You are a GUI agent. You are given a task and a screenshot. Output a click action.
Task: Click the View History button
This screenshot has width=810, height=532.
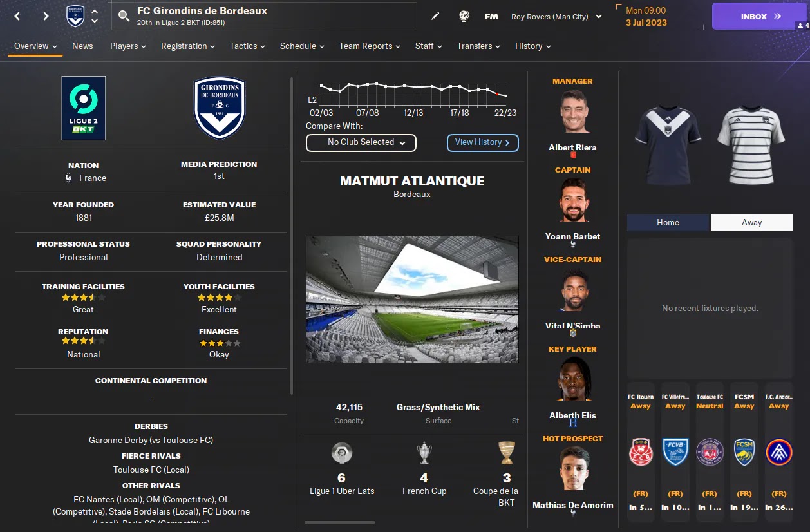click(482, 142)
